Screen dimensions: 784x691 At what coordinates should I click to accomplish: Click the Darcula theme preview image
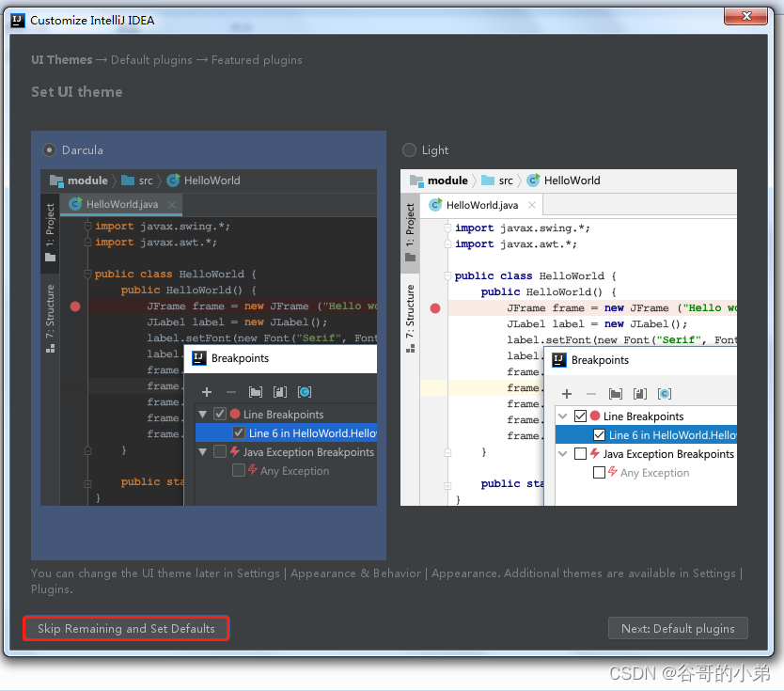209,337
